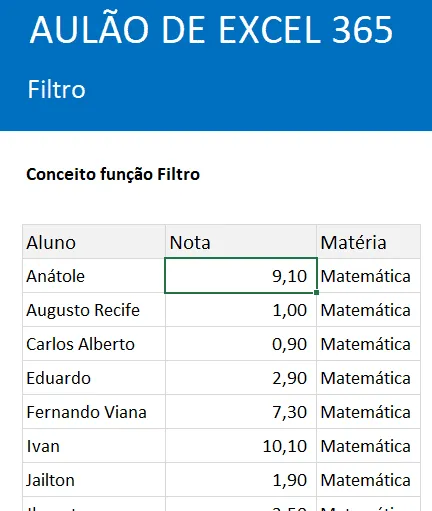Click the cell showing 1,00

[241, 310]
